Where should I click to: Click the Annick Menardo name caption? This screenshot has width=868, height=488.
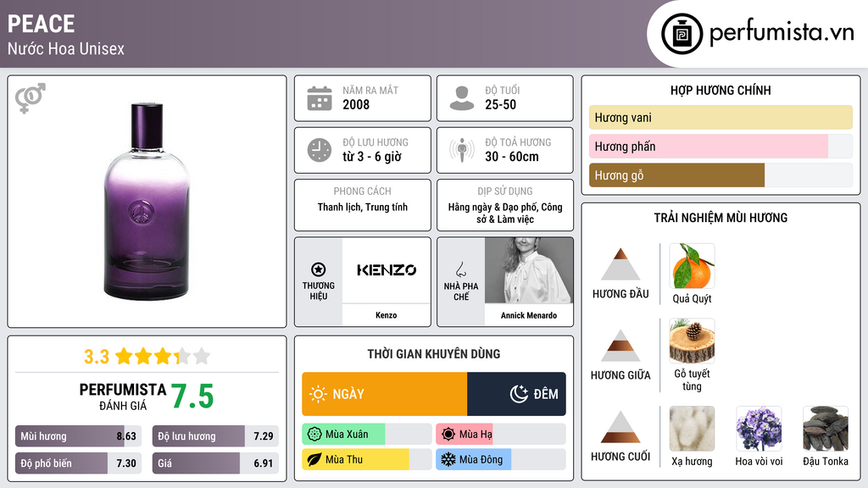pos(529,315)
